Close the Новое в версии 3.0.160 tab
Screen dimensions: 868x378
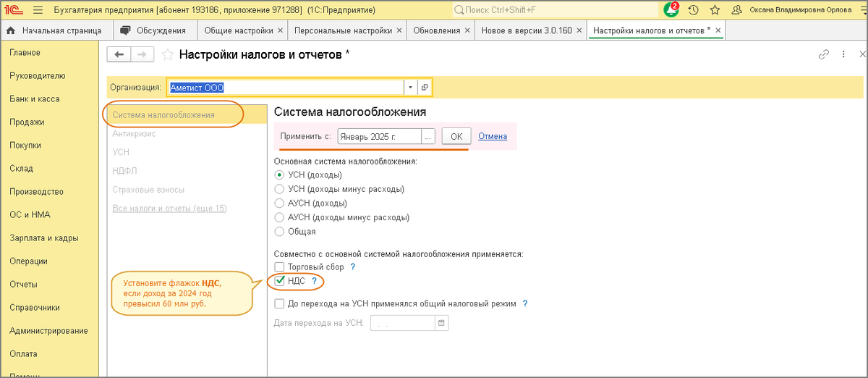(x=579, y=30)
